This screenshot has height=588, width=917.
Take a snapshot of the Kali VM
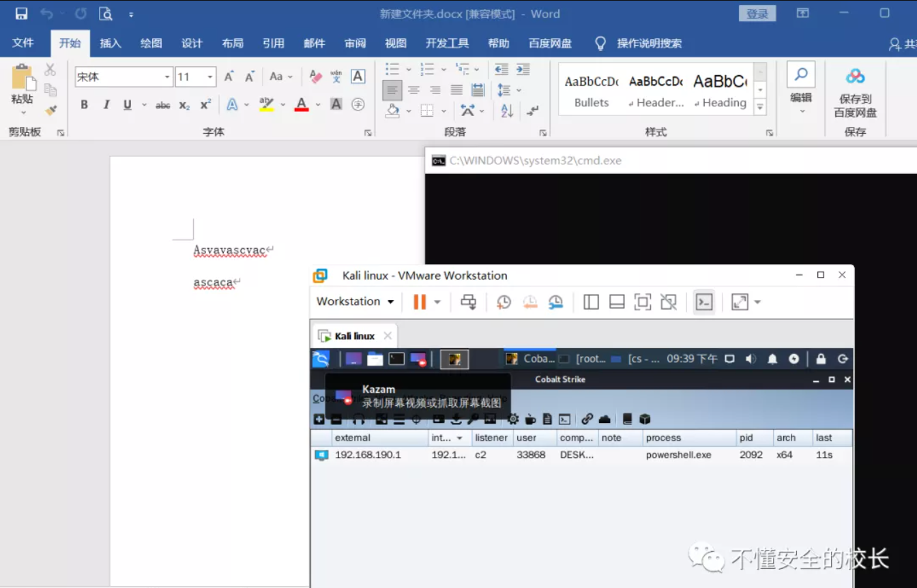(503, 302)
